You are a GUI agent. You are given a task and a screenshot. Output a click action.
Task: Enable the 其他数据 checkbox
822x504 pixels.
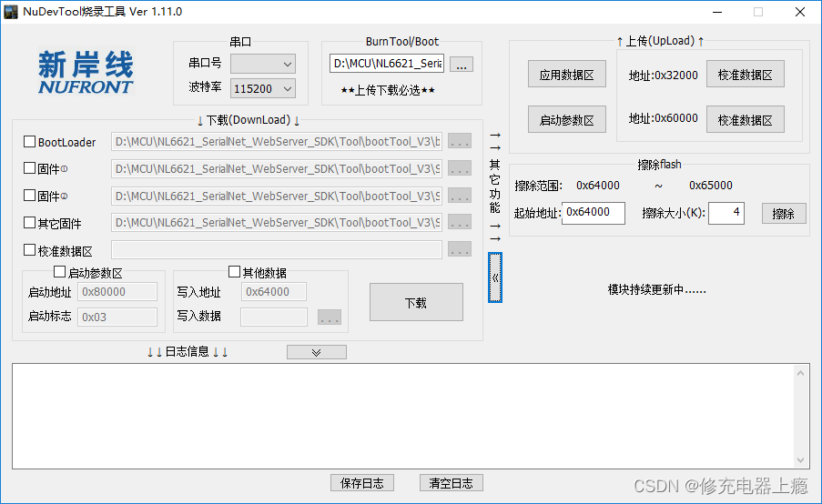coord(234,272)
